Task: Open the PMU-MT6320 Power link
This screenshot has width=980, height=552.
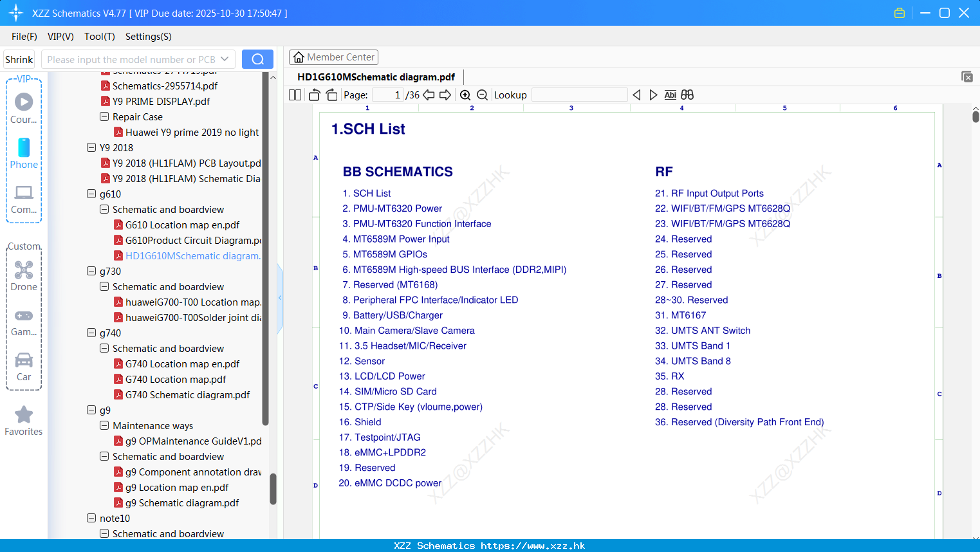Action: click(393, 208)
